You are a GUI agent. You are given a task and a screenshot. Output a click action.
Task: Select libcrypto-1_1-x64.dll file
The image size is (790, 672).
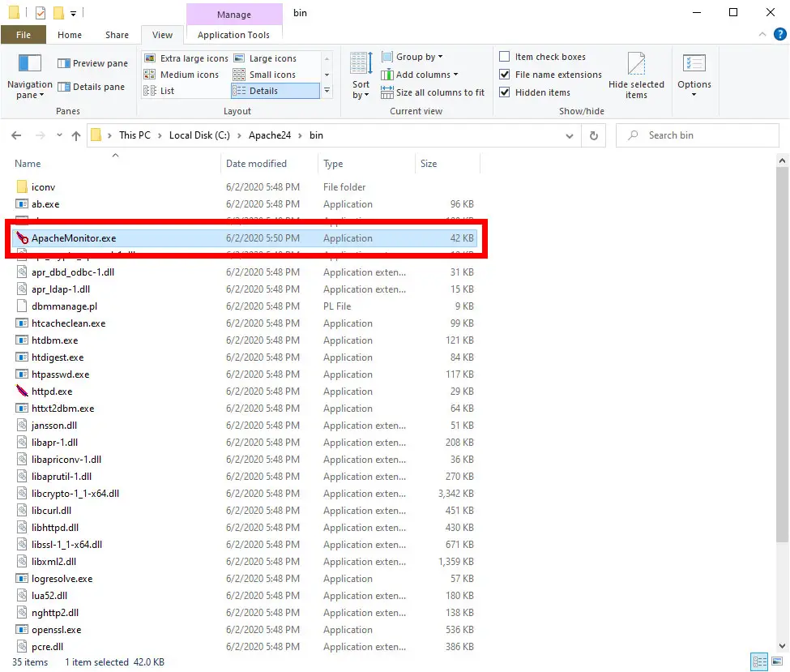pos(75,494)
